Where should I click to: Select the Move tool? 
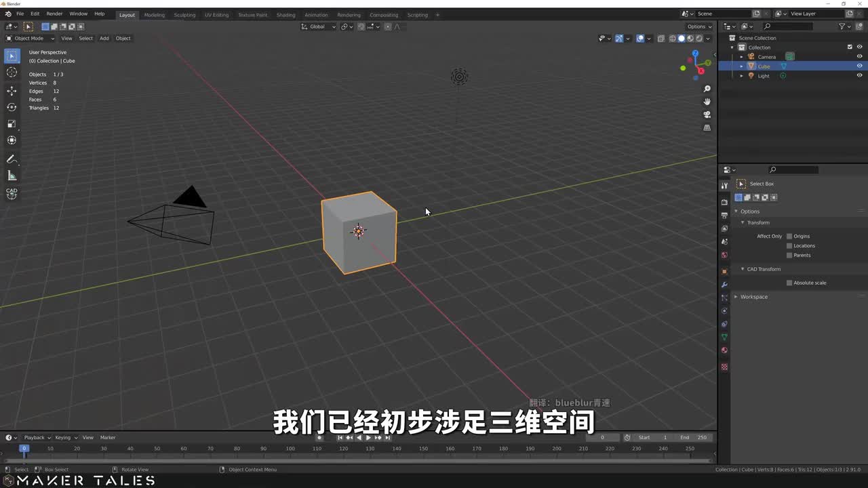[x=12, y=91]
